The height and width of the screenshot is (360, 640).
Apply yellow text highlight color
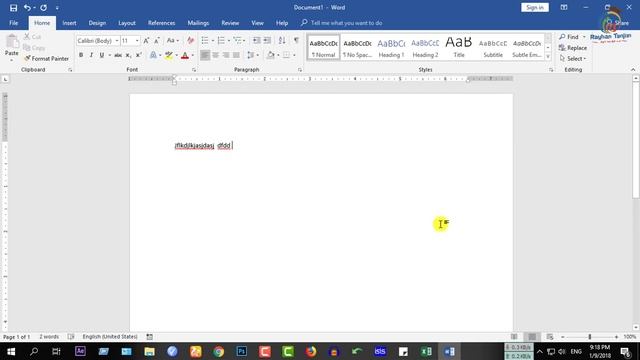click(169, 55)
